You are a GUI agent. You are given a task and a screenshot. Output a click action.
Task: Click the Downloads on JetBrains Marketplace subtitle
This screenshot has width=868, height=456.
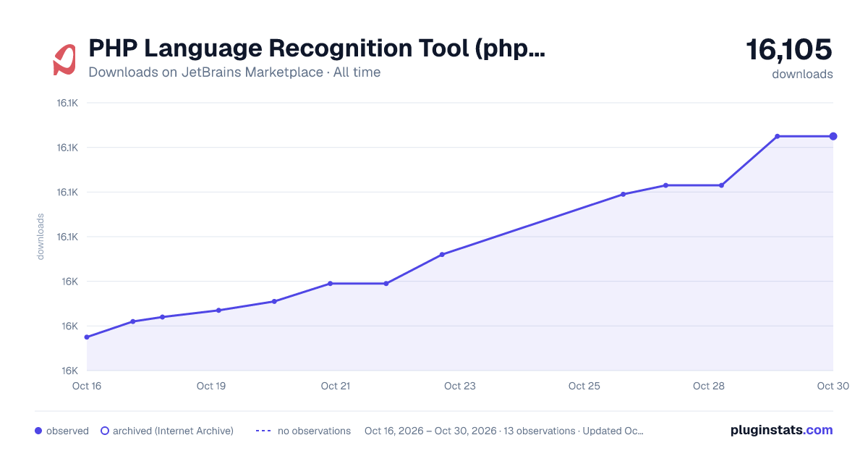click(234, 72)
